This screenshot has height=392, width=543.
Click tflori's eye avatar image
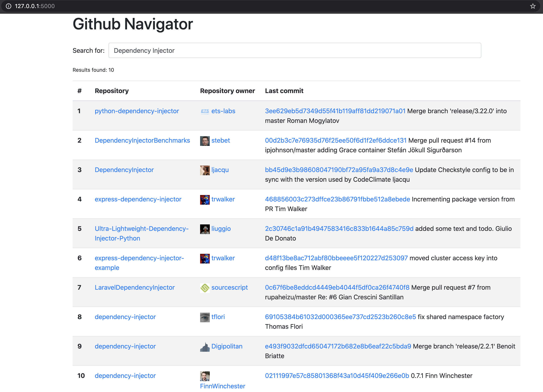pyautogui.click(x=205, y=317)
